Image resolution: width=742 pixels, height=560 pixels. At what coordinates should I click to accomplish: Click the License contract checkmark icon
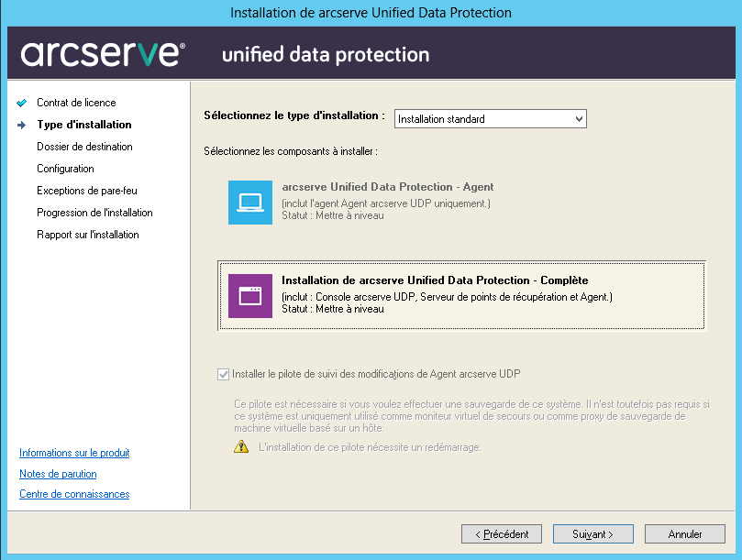(x=22, y=103)
